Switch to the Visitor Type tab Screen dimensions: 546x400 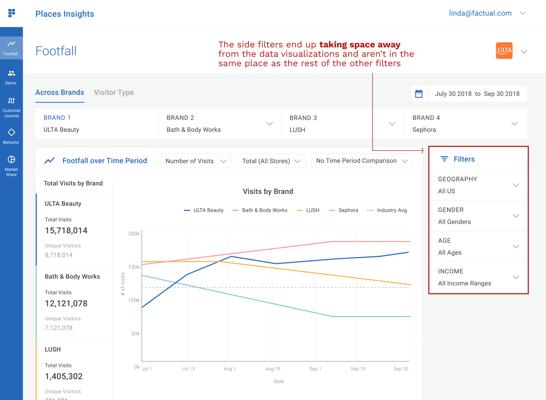pos(114,92)
